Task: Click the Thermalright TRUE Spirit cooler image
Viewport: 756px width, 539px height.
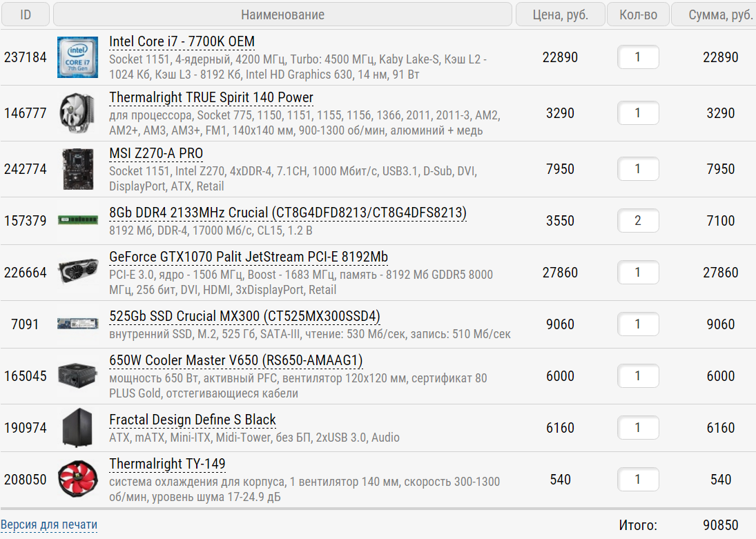Action: click(77, 113)
